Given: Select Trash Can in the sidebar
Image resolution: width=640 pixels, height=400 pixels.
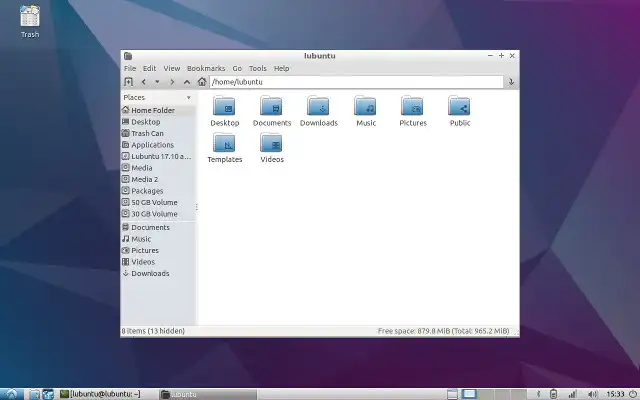Looking at the screenshot, I should pos(147,133).
